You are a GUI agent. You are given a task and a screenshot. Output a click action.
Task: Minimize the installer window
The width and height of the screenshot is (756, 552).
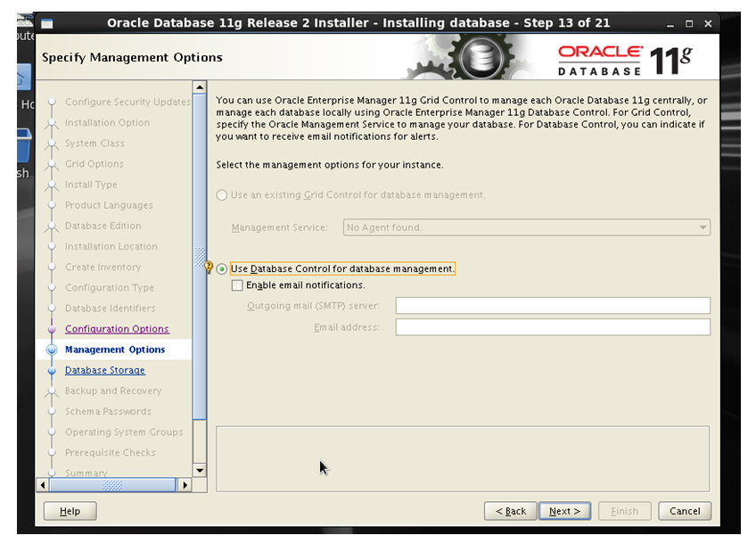tap(670, 23)
